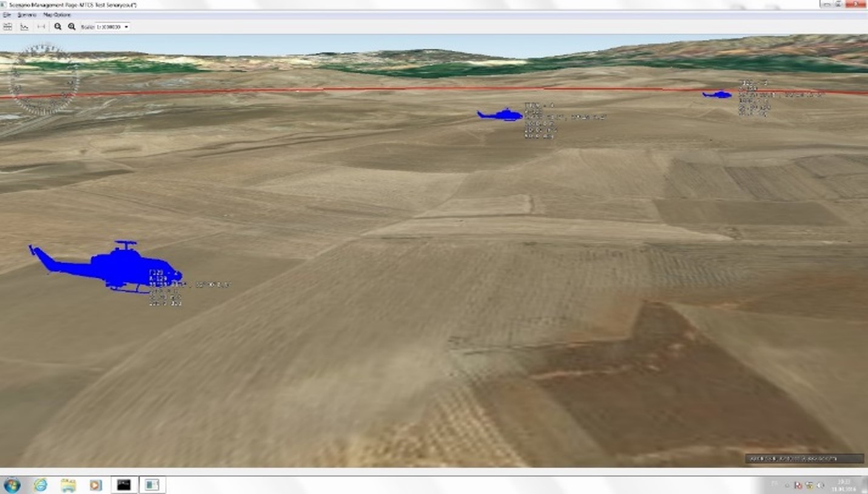The width and height of the screenshot is (868, 494).
Task: Open the Scenario menu
Action: point(27,15)
